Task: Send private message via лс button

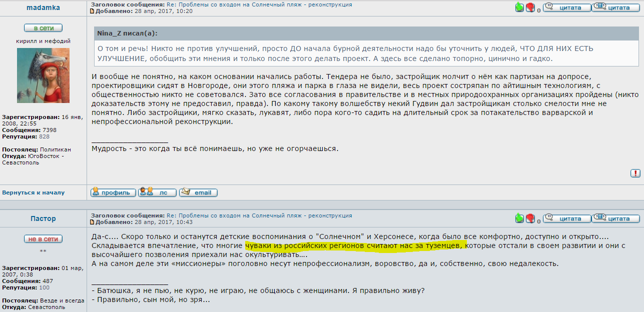Action: click(x=158, y=192)
